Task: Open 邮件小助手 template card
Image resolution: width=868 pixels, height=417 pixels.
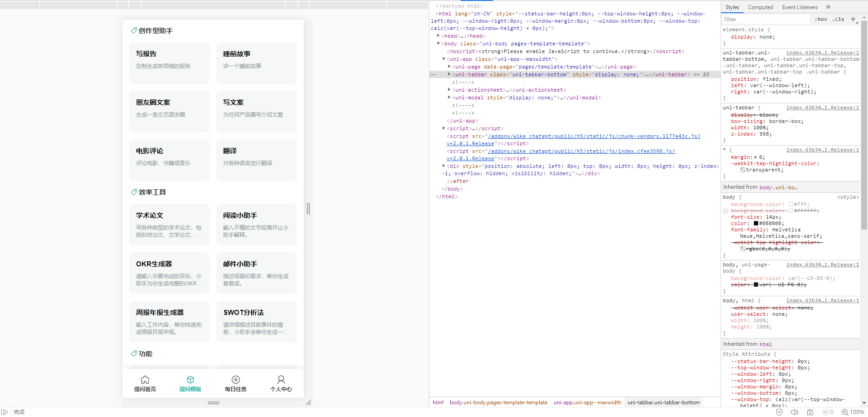Action: [257, 273]
